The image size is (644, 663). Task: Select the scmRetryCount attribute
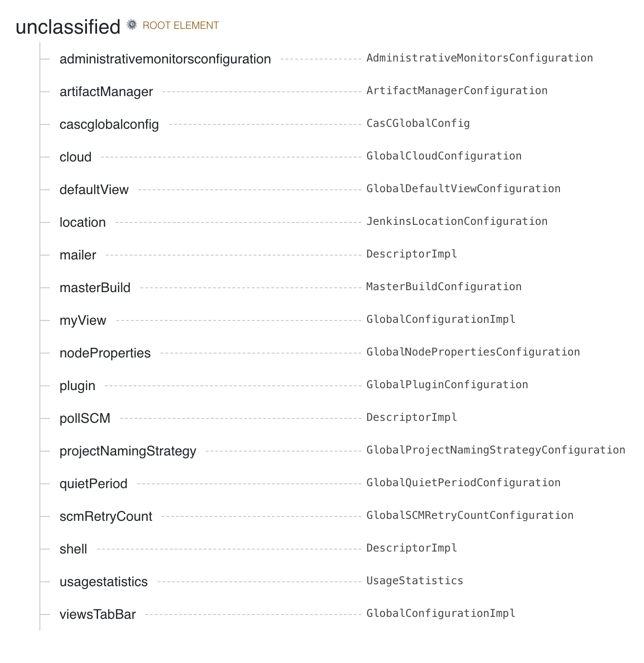coord(106,516)
